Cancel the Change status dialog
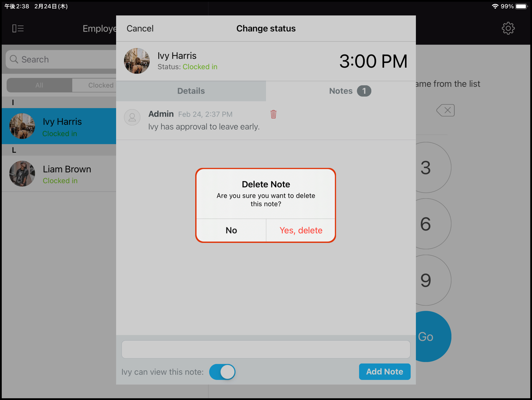The width and height of the screenshot is (532, 400). (140, 28)
